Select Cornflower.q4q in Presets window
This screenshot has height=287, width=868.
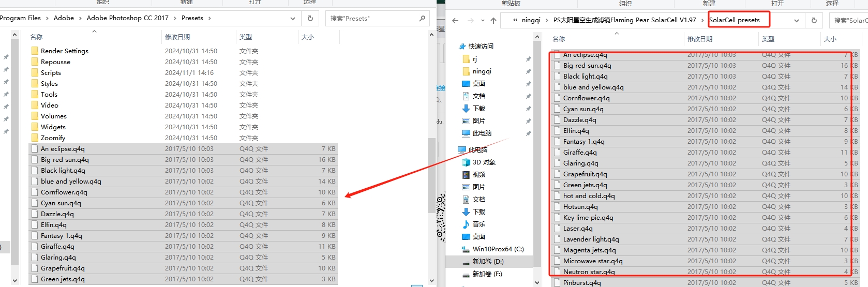coord(184,192)
